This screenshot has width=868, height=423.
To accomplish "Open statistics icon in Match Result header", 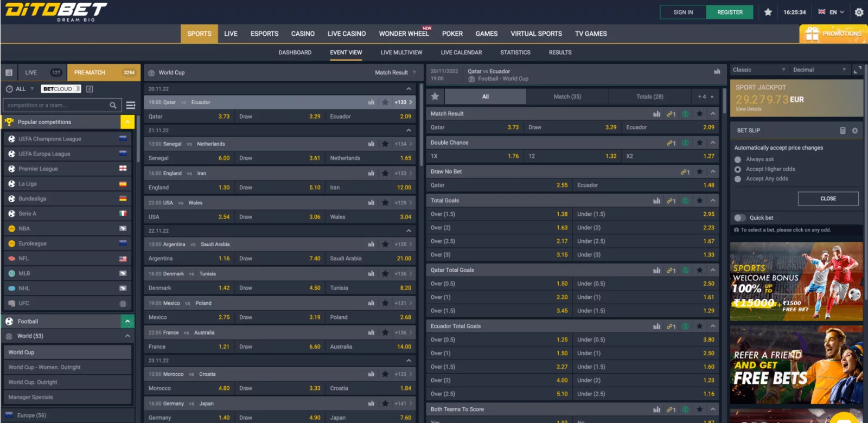I will (x=657, y=114).
